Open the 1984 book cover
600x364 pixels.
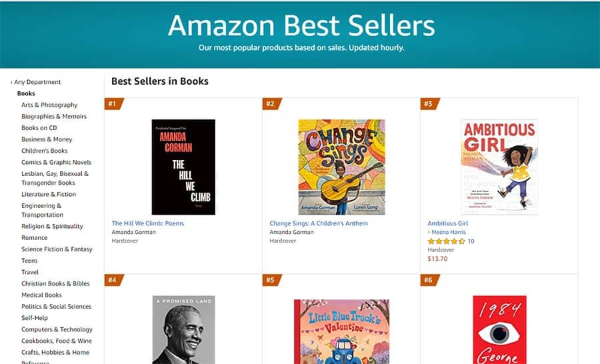pos(499,329)
